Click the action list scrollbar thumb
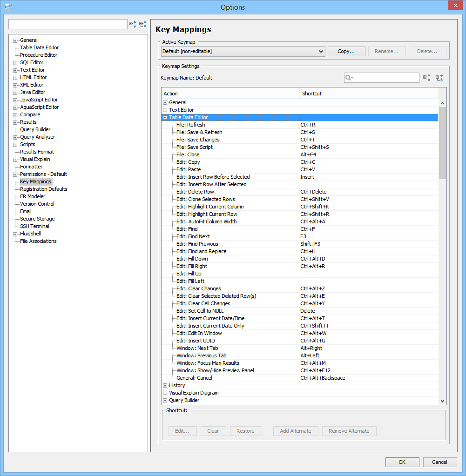This screenshot has height=476, width=466. 442,143
